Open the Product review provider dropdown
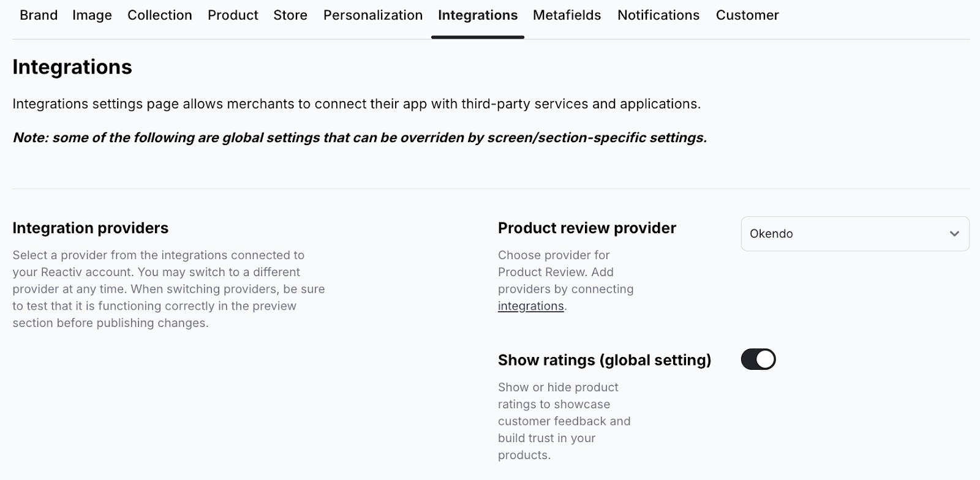980x480 pixels. click(x=854, y=234)
